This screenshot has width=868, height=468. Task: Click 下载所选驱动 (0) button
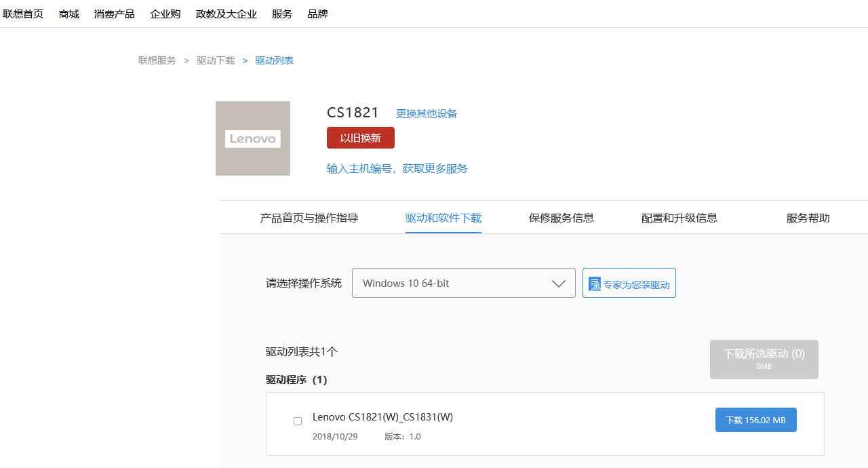(x=764, y=359)
